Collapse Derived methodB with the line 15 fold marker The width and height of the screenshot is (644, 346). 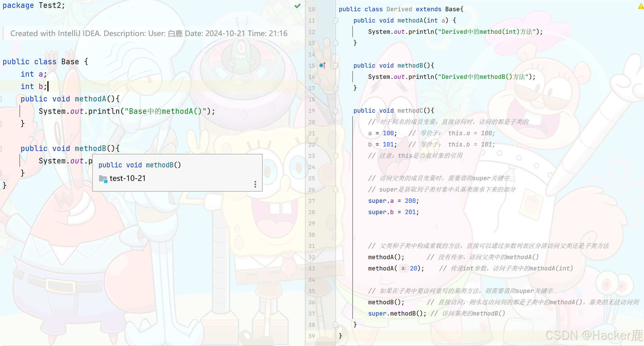[x=336, y=66]
